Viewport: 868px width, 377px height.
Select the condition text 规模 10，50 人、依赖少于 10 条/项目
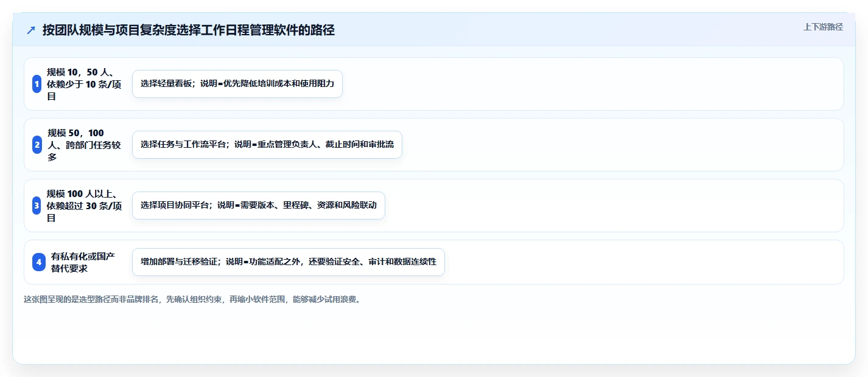point(85,84)
